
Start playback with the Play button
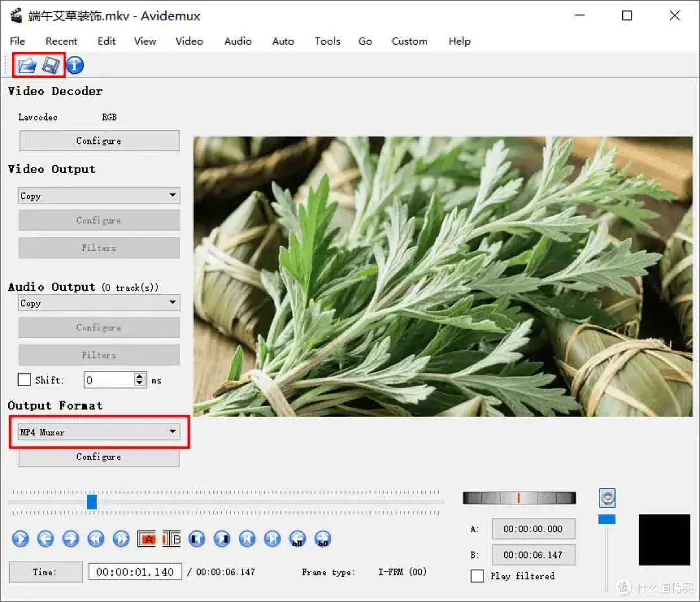pyautogui.click(x=20, y=538)
